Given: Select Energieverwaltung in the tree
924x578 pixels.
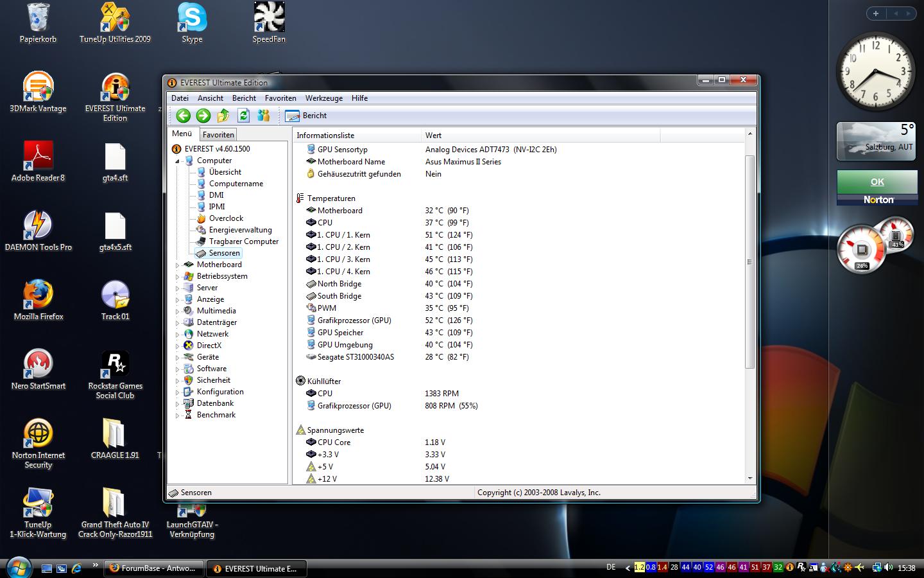Looking at the screenshot, I should 241,230.
